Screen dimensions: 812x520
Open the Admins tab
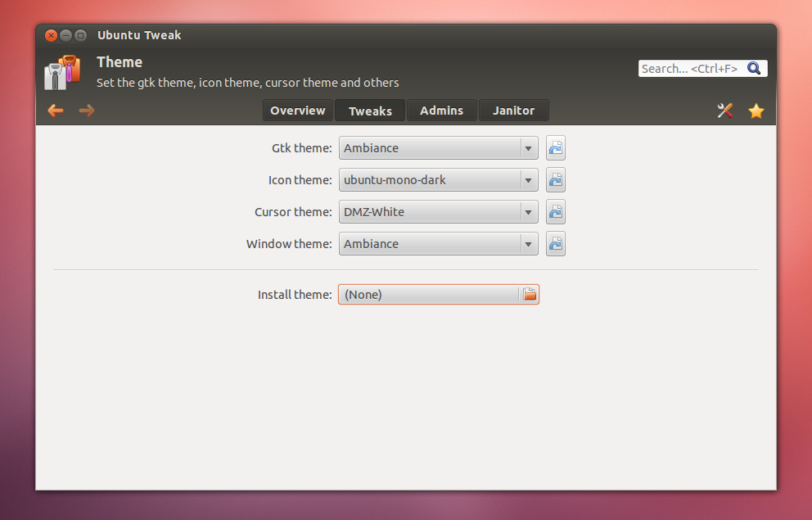[x=441, y=111]
